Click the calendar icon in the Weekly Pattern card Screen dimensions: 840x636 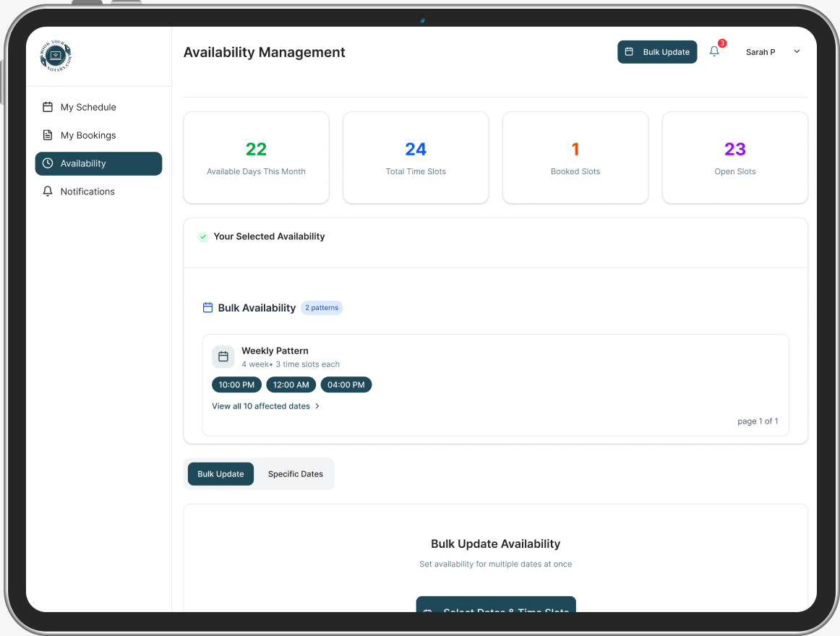click(x=223, y=357)
